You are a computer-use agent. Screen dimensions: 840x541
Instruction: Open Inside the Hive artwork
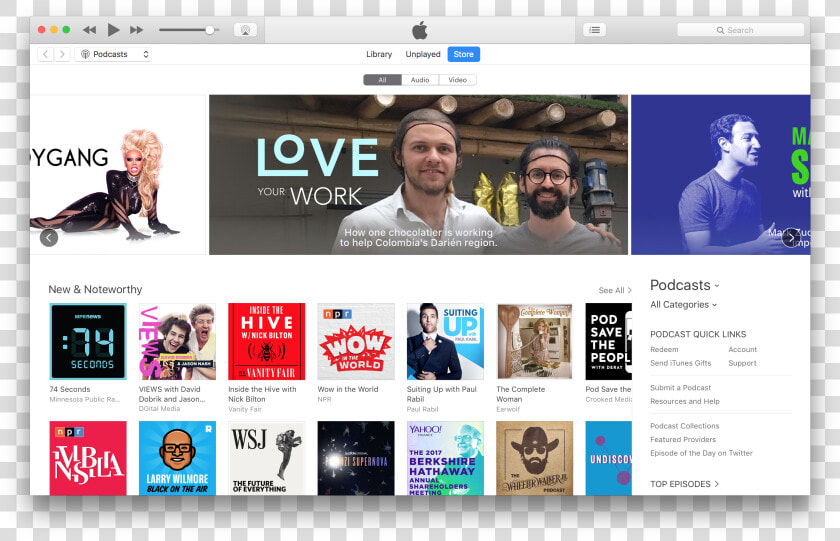point(266,341)
